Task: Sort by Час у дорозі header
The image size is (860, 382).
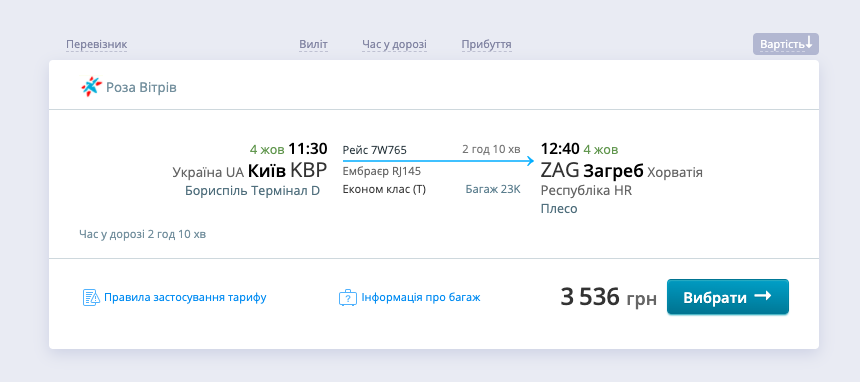Action: (x=394, y=44)
